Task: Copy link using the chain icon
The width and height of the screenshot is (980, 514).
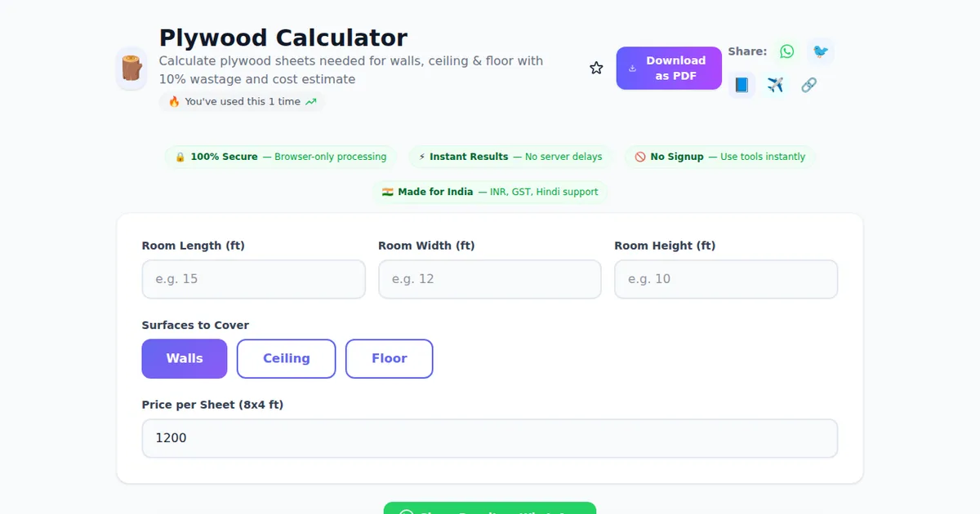Action: (808, 85)
